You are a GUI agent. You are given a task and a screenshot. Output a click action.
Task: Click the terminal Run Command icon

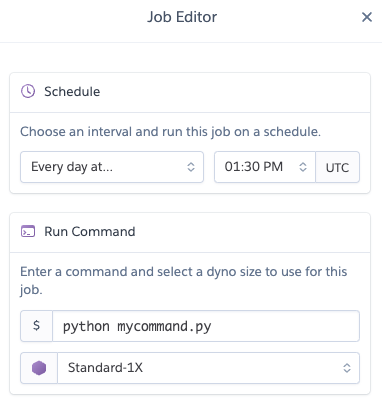[28, 231]
